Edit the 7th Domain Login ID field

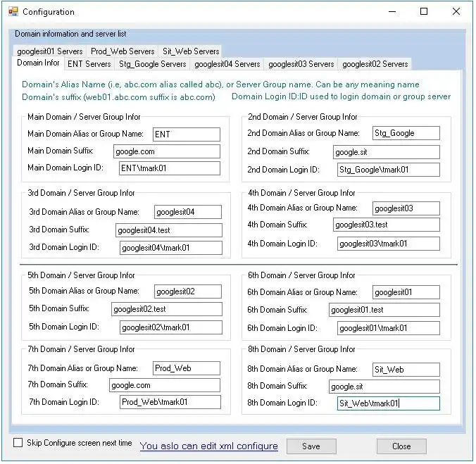tap(170, 402)
